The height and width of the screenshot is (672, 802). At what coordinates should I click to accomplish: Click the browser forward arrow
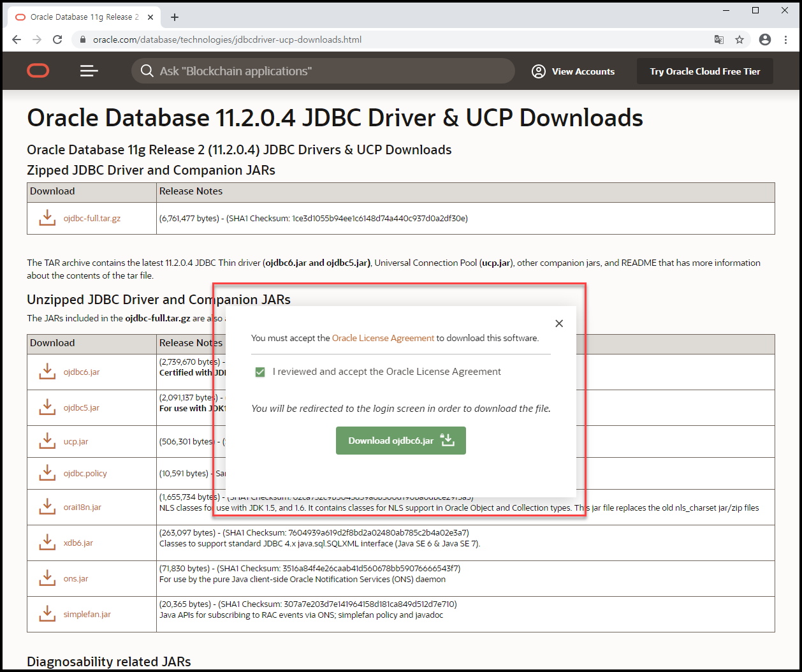pos(37,40)
